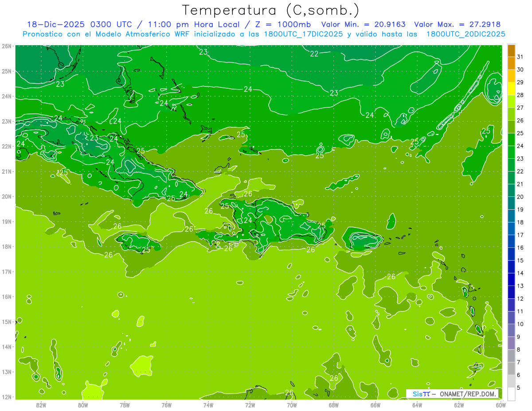The image size is (532, 411).
Task: Click the color bar label 31
Action: (x=520, y=57)
